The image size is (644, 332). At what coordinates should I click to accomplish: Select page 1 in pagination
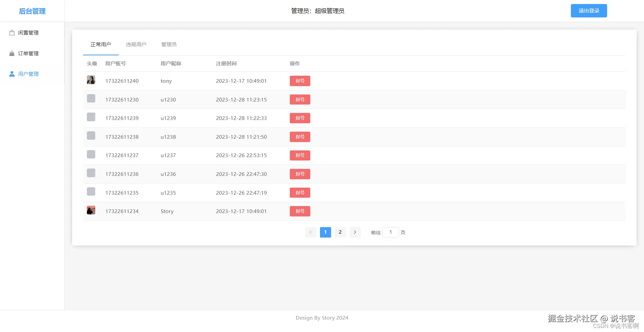coord(325,232)
